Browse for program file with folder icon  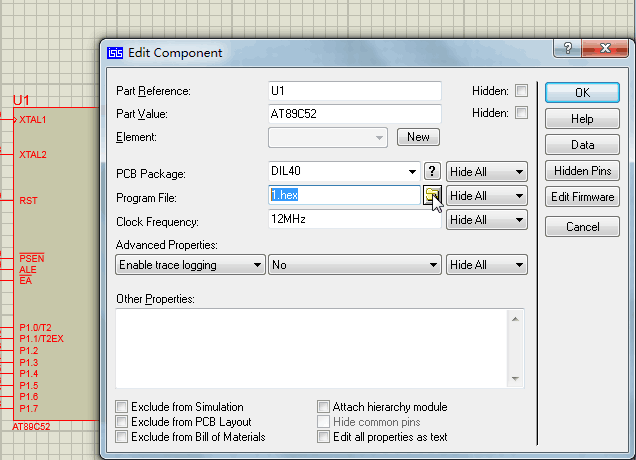tap(432, 196)
